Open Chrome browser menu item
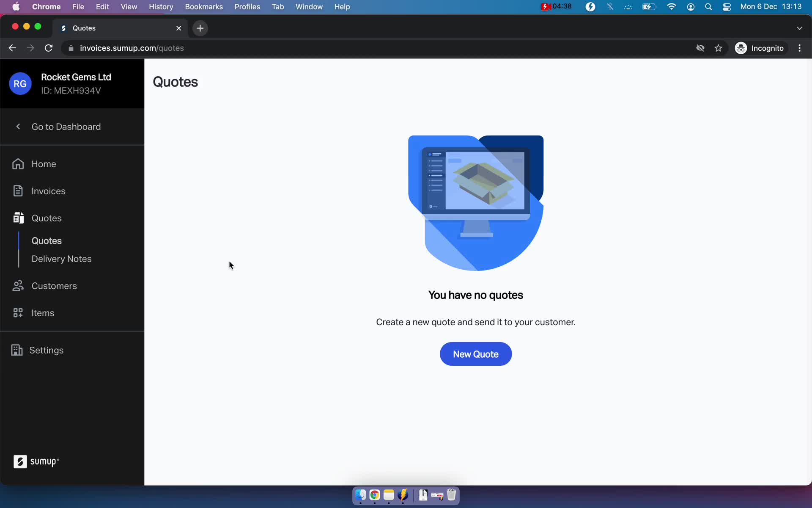 click(x=46, y=6)
